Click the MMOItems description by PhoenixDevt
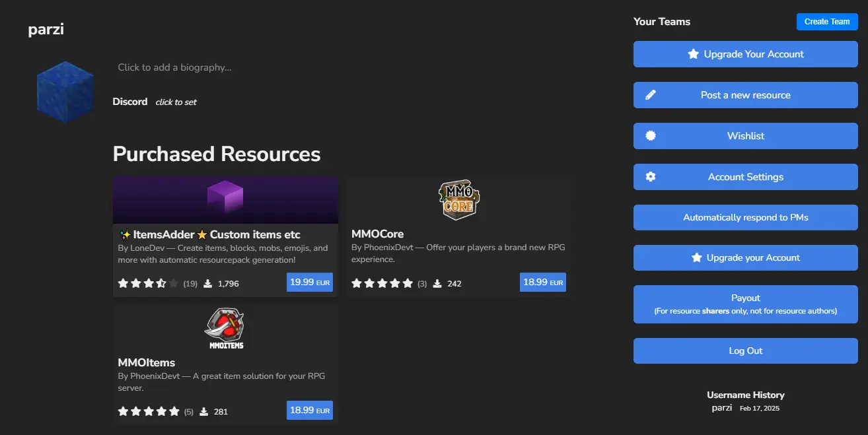868x435 pixels. click(x=221, y=382)
